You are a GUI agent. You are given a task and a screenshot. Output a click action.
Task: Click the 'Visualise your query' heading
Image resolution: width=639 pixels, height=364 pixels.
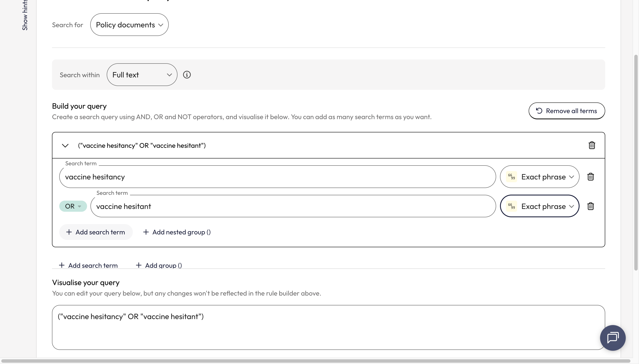tap(86, 283)
